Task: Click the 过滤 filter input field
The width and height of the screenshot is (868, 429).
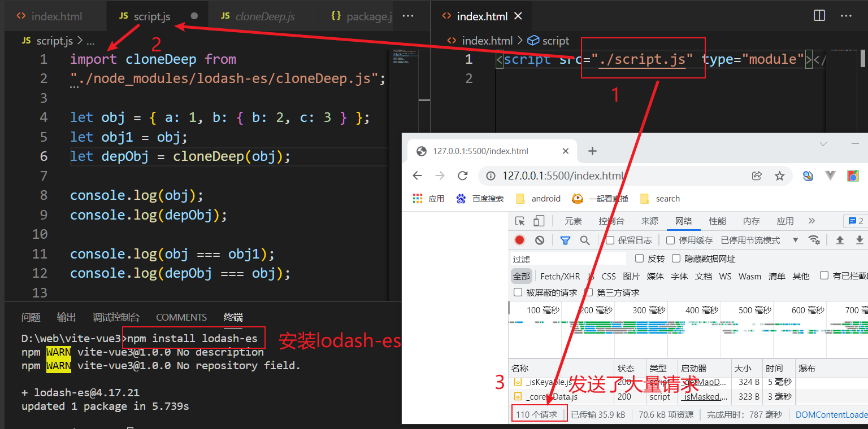Action: [565, 259]
